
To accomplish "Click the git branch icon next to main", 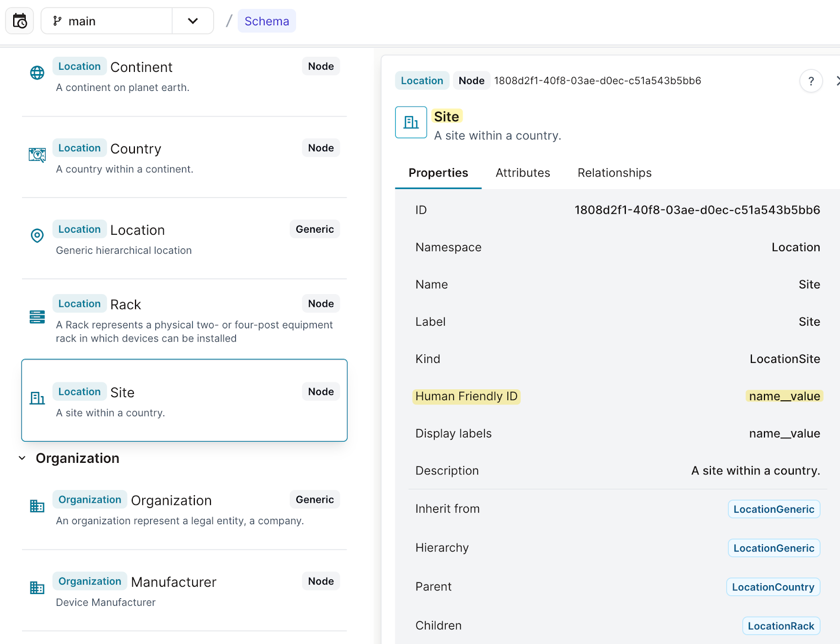I will pos(57,21).
